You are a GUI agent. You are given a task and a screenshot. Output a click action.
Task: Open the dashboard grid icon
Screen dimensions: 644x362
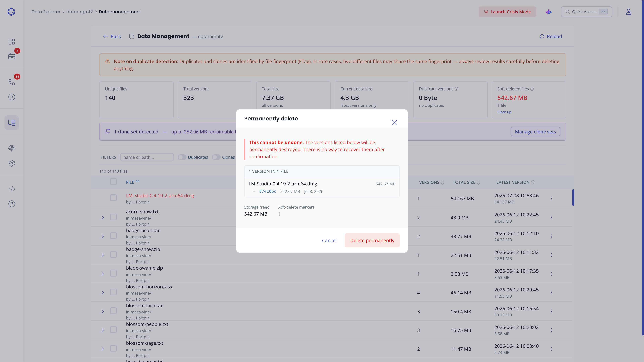12,41
